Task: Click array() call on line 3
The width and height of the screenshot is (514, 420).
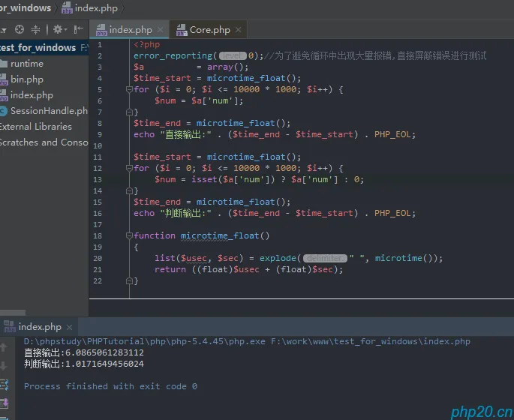Action: (x=225, y=67)
